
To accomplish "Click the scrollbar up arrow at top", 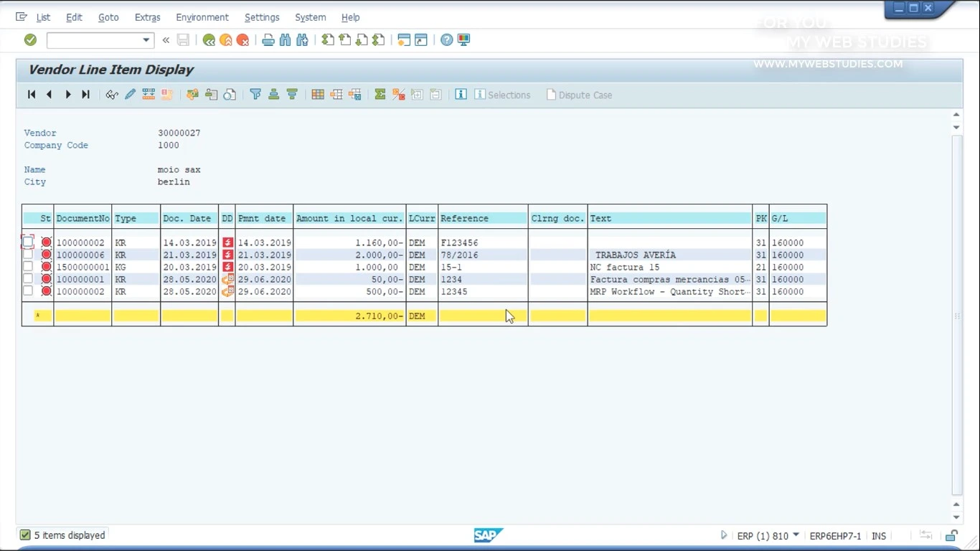I will pyautogui.click(x=956, y=115).
